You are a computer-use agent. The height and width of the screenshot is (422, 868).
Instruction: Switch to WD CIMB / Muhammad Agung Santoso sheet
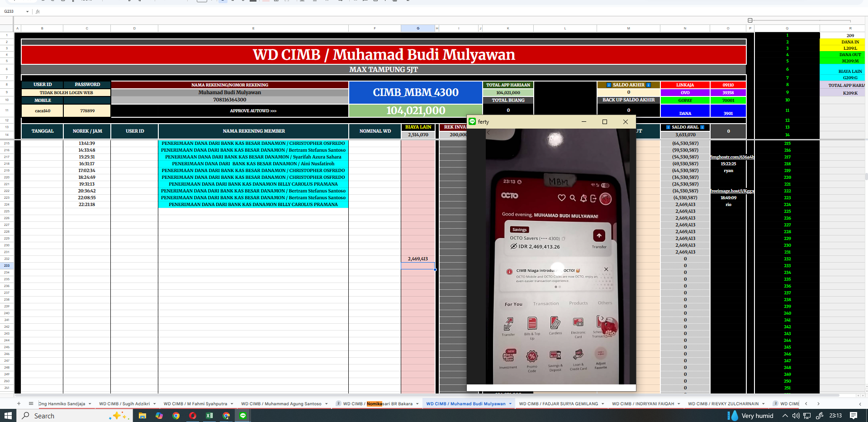[x=281, y=404]
